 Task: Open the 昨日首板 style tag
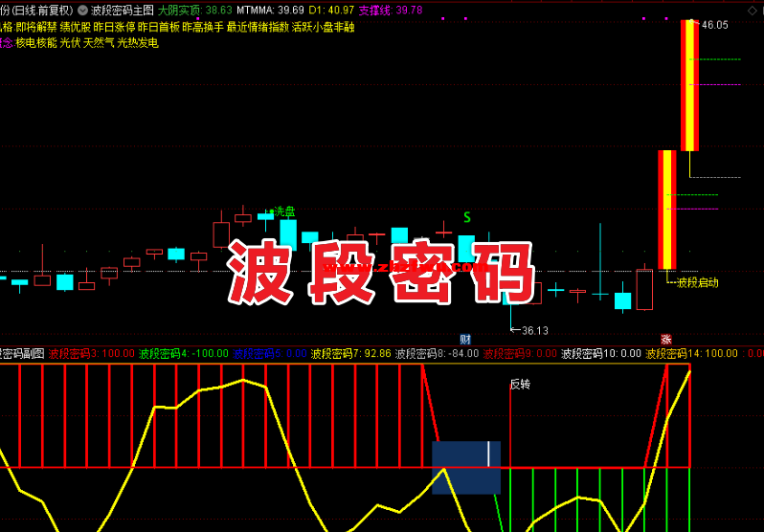[159, 28]
